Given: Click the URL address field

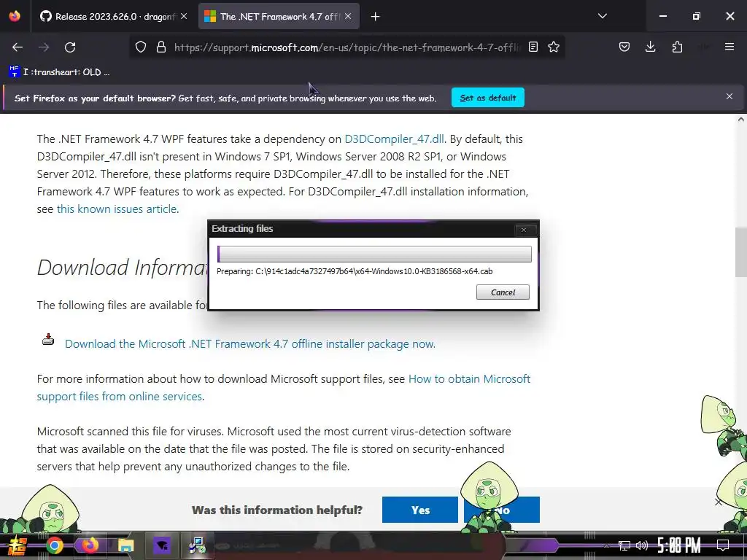Looking at the screenshot, I should click(x=348, y=47).
